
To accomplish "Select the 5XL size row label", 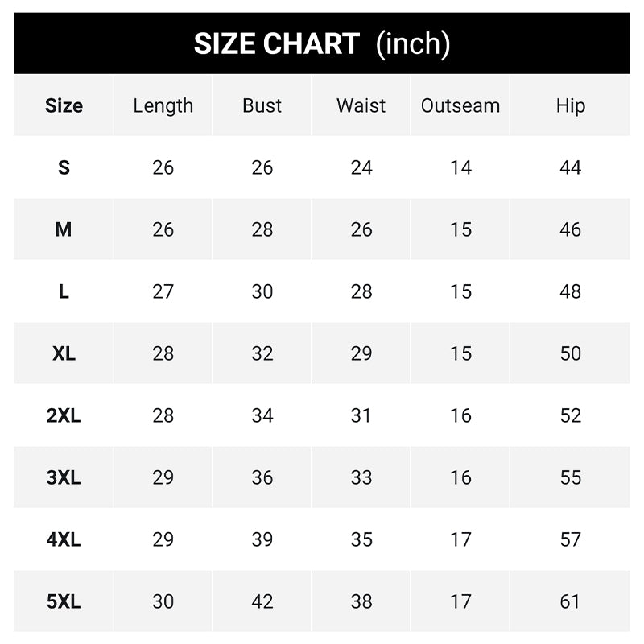I will (x=64, y=601).
